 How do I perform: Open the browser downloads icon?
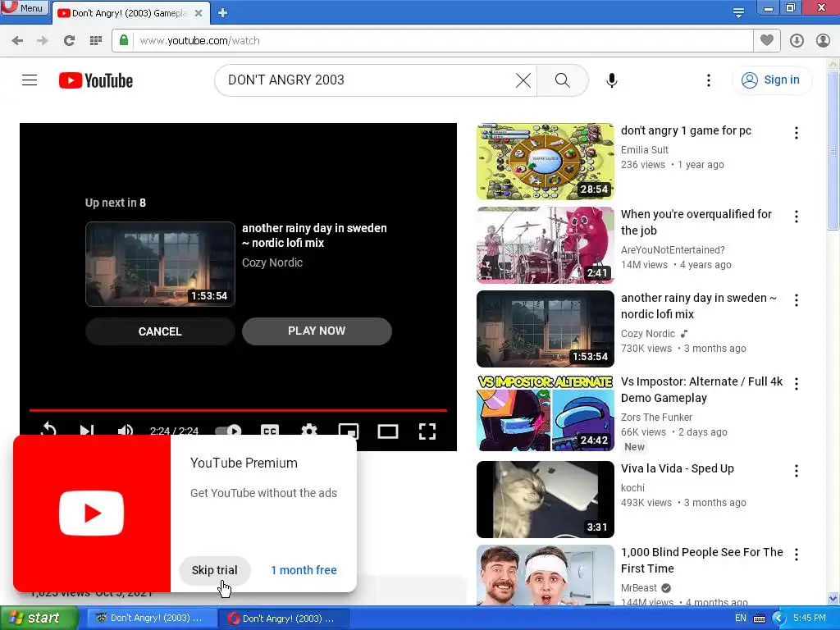797,41
